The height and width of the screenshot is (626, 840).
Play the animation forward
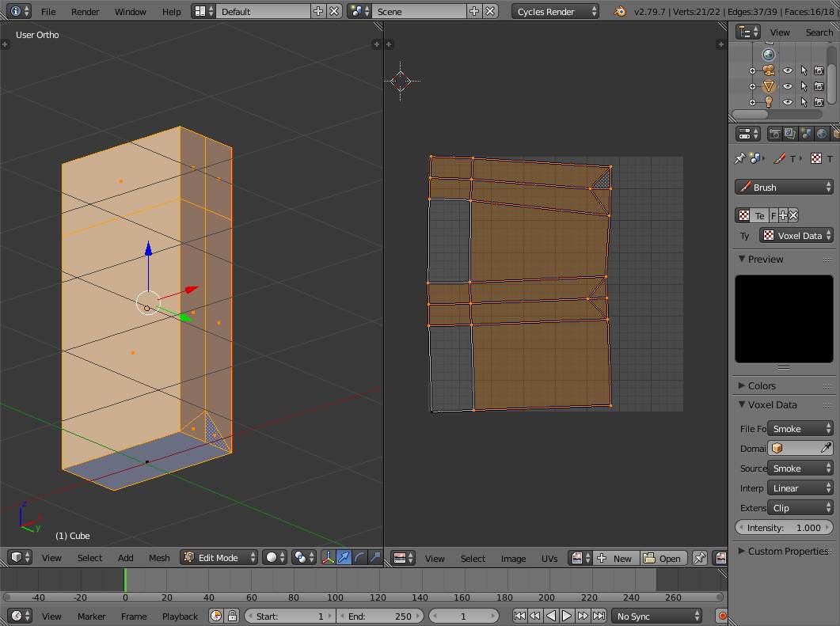coord(566,616)
